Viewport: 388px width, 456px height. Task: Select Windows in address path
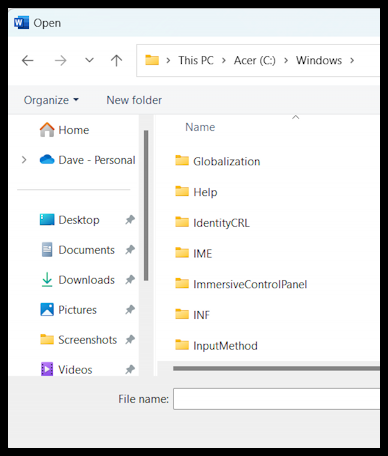pos(319,60)
